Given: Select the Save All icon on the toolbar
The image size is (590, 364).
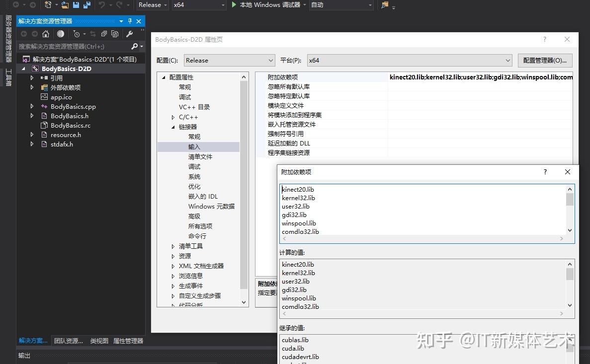Looking at the screenshot, I should tap(86, 5).
